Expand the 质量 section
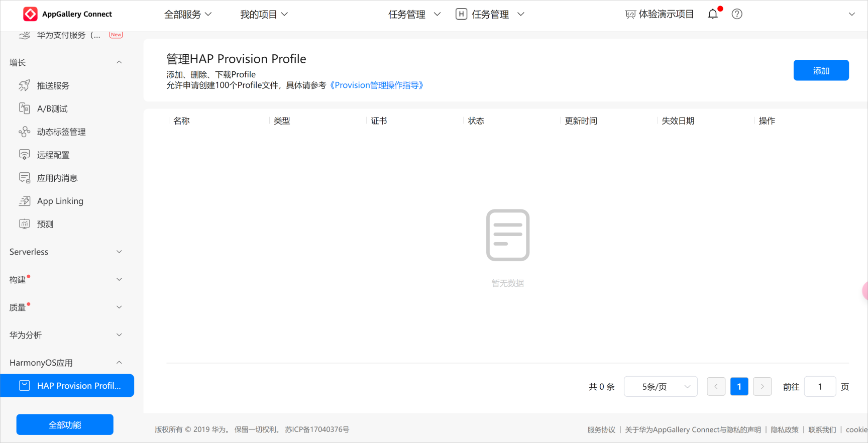The height and width of the screenshot is (443, 868). point(119,307)
